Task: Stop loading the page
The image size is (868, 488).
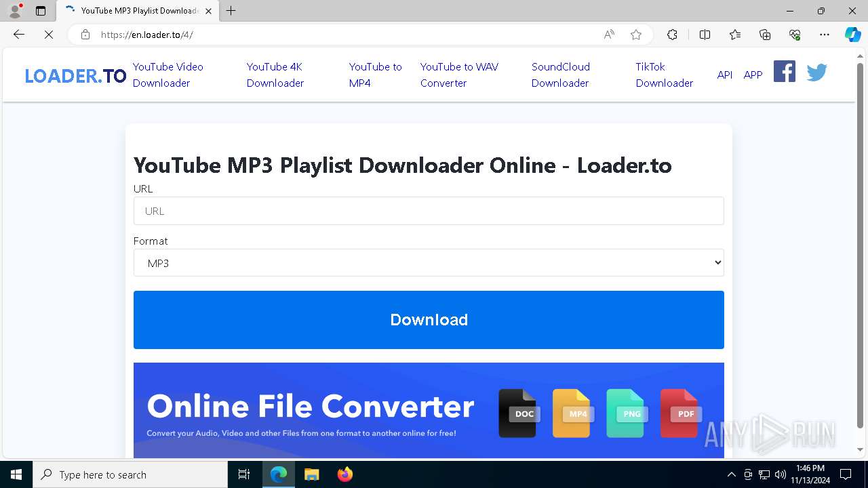Action: pyautogui.click(x=49, y=35)
